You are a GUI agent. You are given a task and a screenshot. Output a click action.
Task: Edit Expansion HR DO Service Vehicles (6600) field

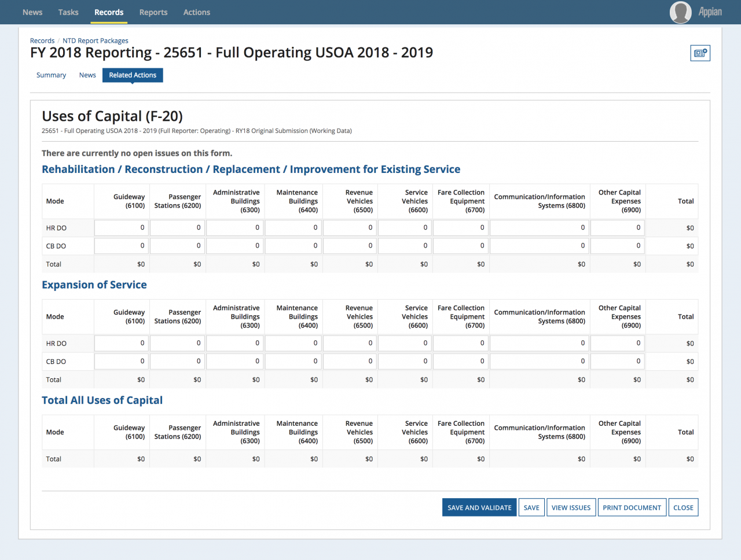405,343
